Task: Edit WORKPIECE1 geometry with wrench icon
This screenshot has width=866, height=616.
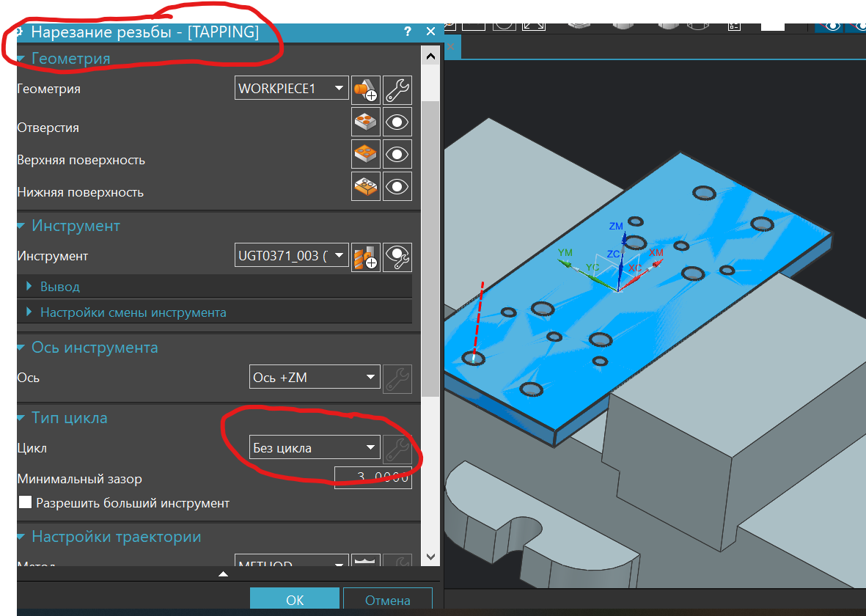Action: (x=397, y=90)
